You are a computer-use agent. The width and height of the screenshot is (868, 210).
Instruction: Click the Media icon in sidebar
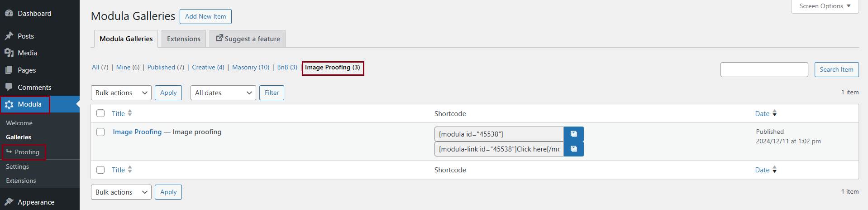(x=9, y=53)
